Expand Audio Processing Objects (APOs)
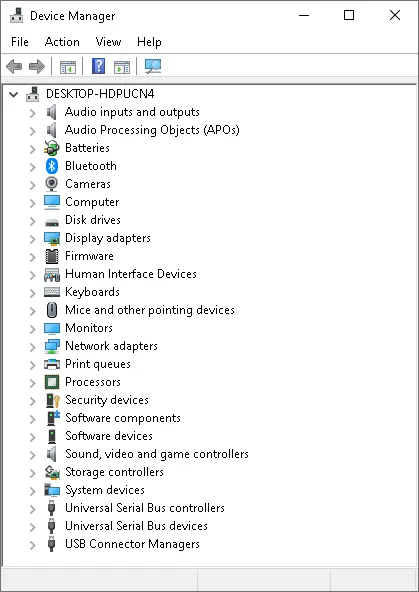419x592 pixels. [33, 131]
